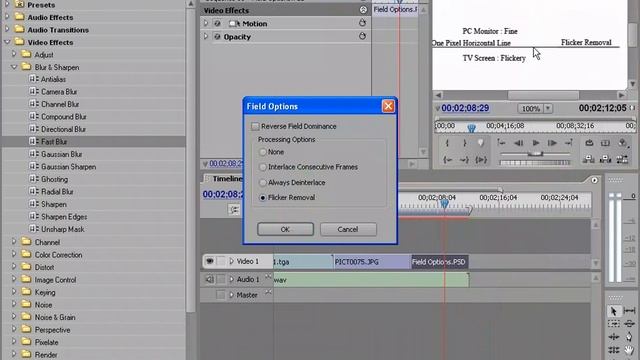Click the Lift button in the monitor

(589, 160)
